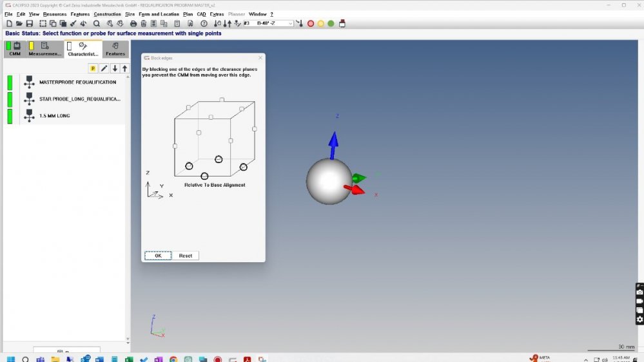Click the Windows Start button in taskbar

[11, 358]
